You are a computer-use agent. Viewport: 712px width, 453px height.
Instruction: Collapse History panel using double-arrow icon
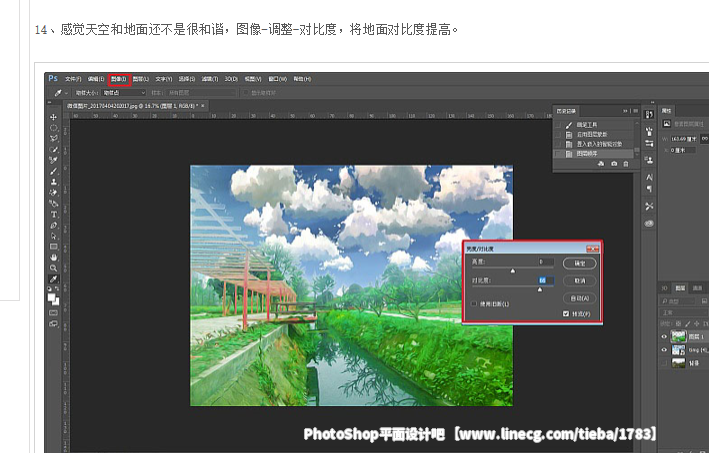click(x=626, y=111)
